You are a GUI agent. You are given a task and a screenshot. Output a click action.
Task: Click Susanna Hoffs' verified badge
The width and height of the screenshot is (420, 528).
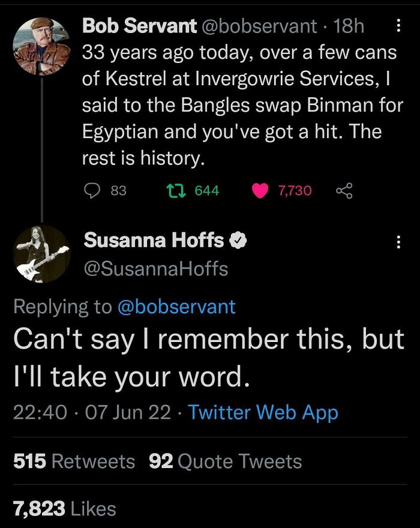pyautogui.click(x=239, y=241)
